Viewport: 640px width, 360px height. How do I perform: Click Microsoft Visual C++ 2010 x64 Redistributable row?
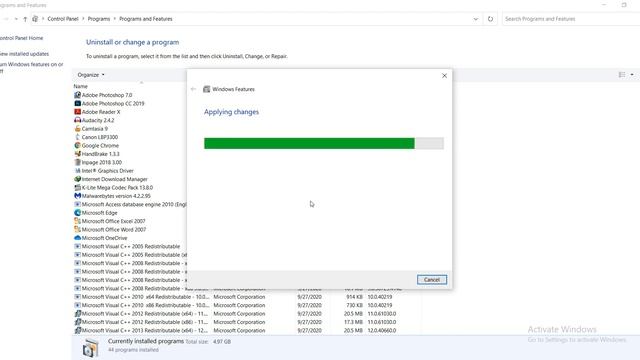pos(247,297)
